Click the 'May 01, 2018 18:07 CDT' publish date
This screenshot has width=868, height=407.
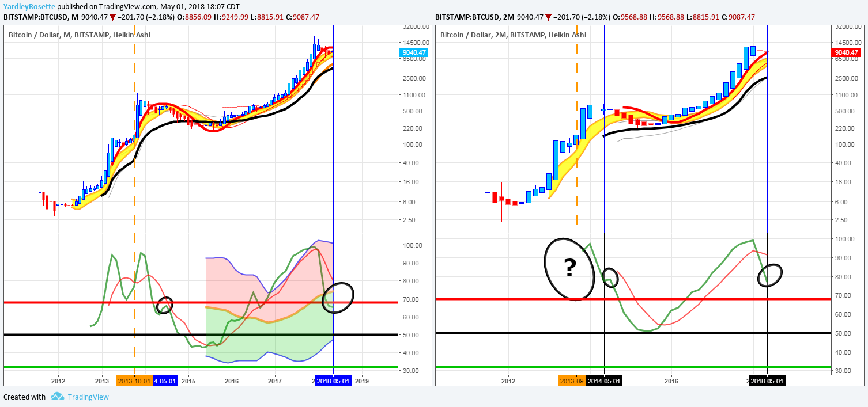tap(201, 7)
